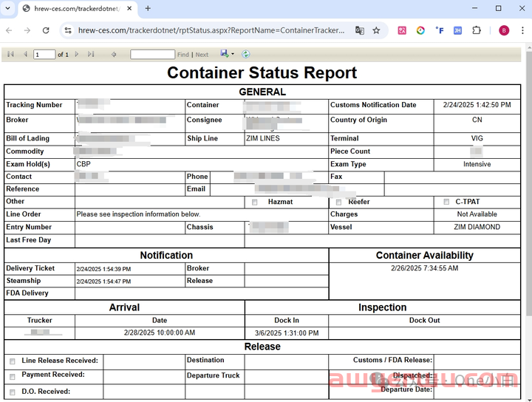Check the D.O. Received box
532x402 pixels.
pyautogui.click(x=13, y=392)
